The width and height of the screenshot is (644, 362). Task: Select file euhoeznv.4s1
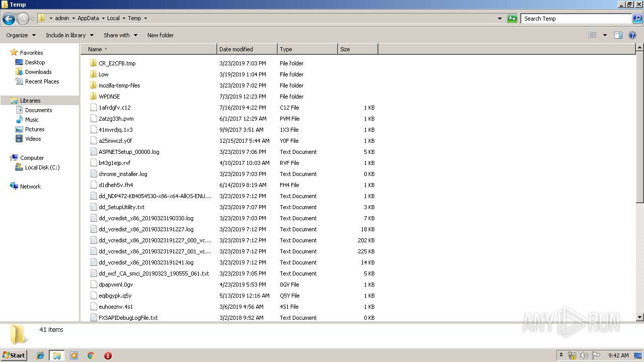(x=116, y=307)
